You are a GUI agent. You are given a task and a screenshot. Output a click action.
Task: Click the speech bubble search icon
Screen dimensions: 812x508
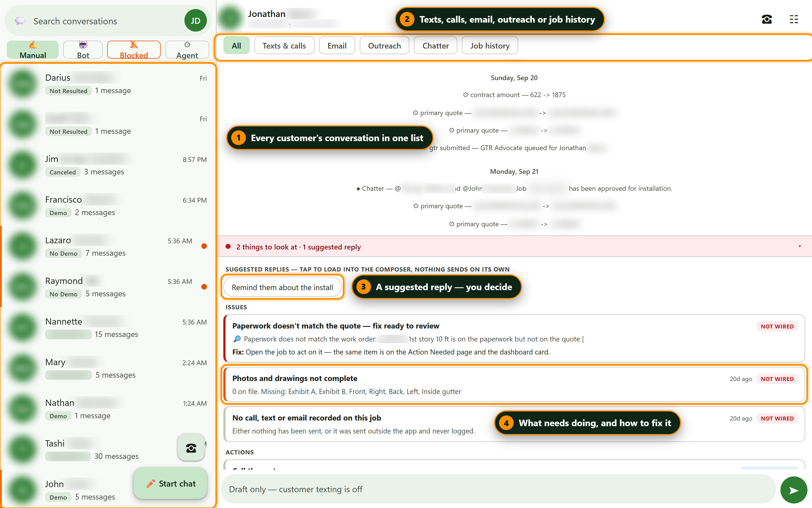pyautogui.click(x=20, y=21)
